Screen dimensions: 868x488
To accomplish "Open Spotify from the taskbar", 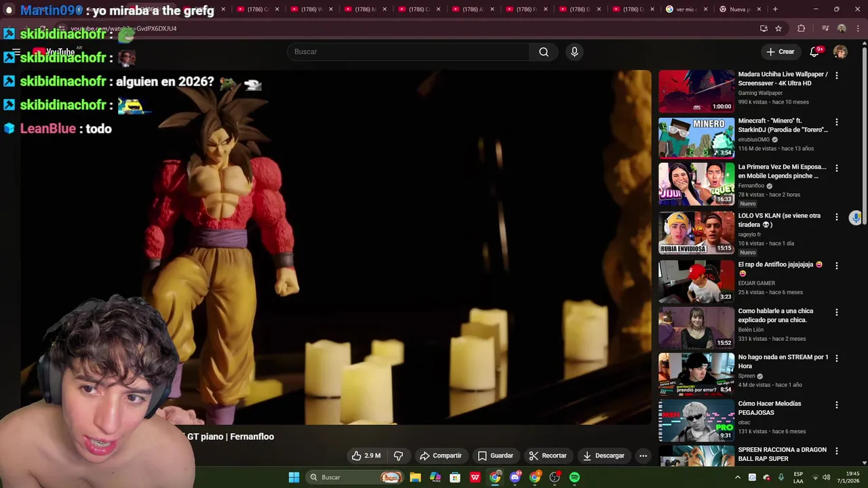I will tap(574, 477).
